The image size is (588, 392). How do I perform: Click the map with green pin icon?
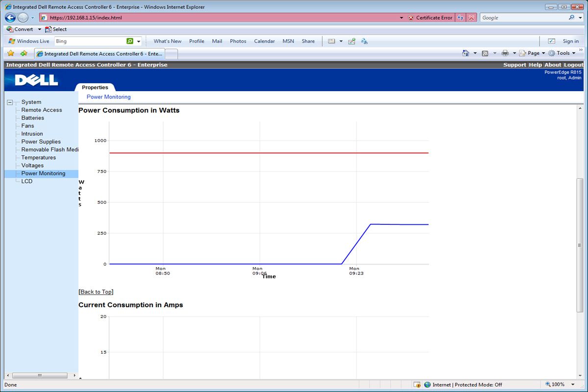point(352,41)
